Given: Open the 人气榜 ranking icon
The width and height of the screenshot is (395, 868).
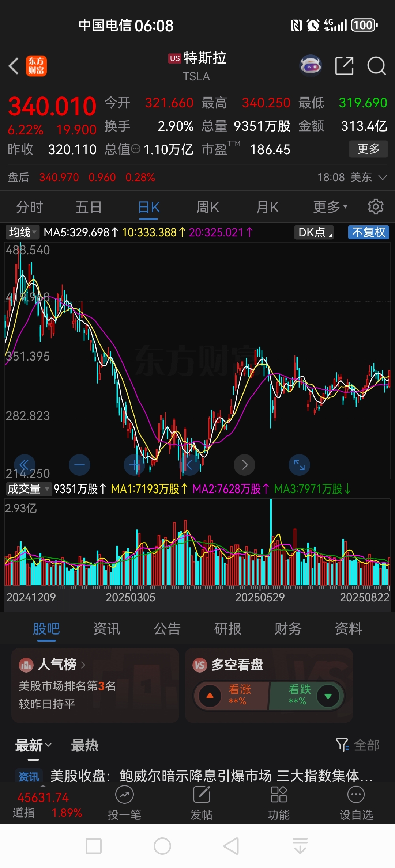Looking at the screenshot, I should [26, 665].
